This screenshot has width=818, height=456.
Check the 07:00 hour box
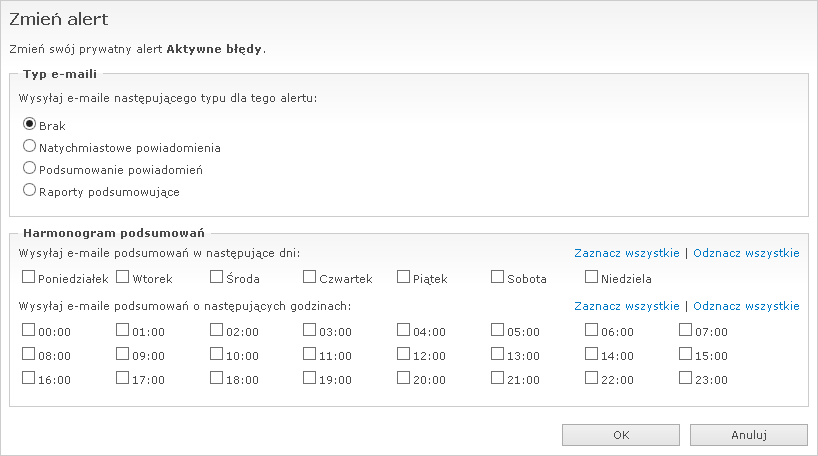(x=686, y=329)
